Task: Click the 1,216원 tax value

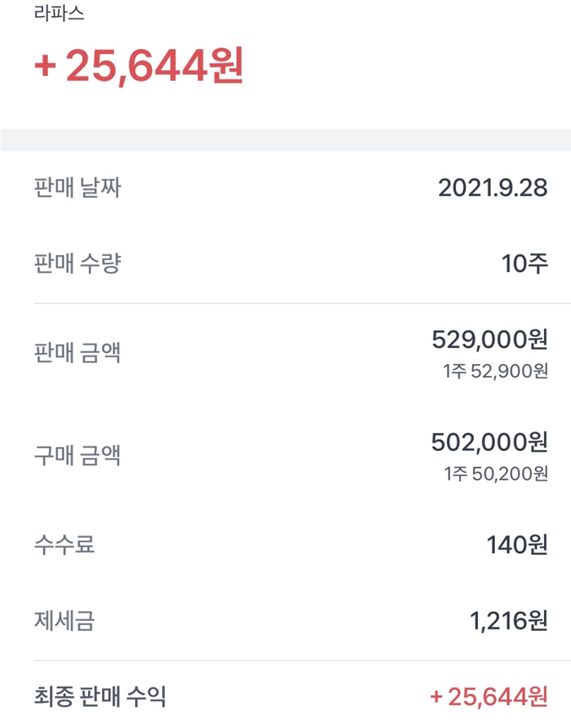Action: [508, 622]
